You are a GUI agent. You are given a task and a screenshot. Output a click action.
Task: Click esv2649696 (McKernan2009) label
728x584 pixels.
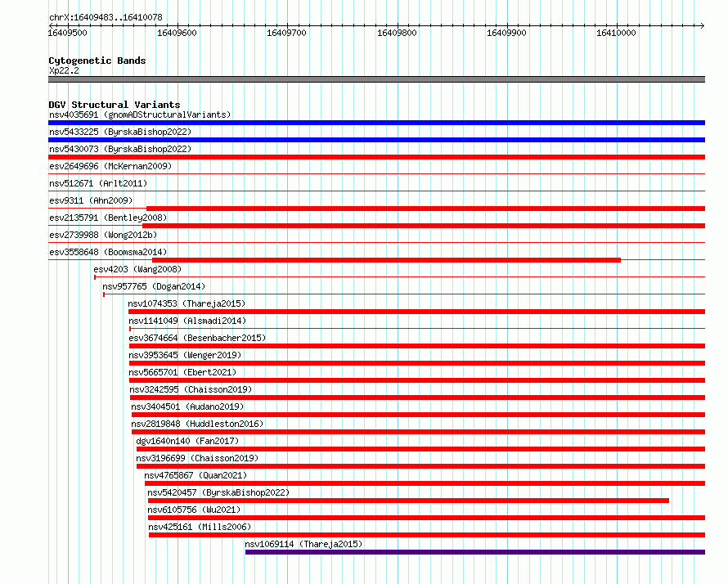[110, 166]
